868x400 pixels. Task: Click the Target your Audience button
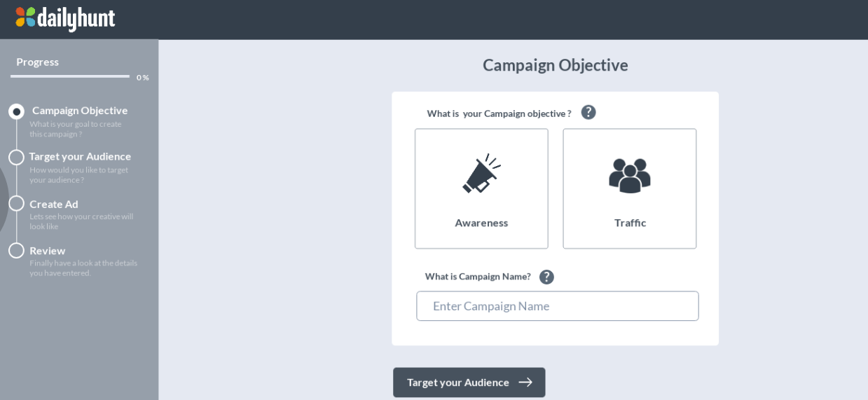(469, 382)
